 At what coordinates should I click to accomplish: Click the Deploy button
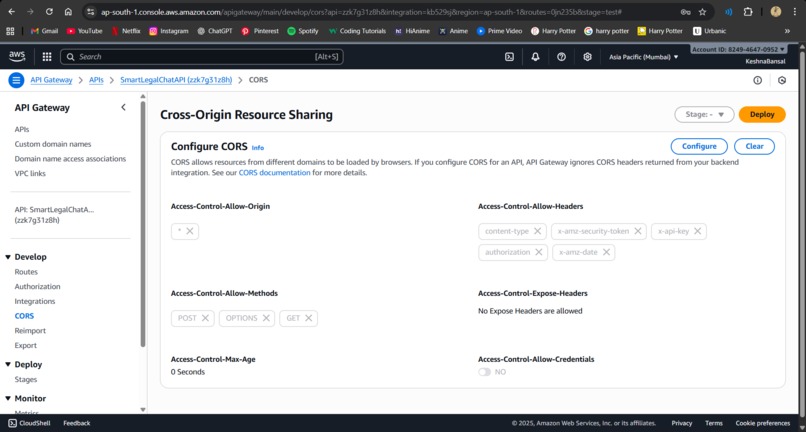762,115
